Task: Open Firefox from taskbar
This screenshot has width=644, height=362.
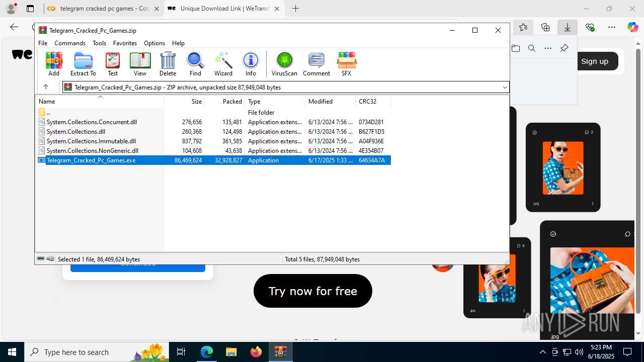Action: (256, 352)
